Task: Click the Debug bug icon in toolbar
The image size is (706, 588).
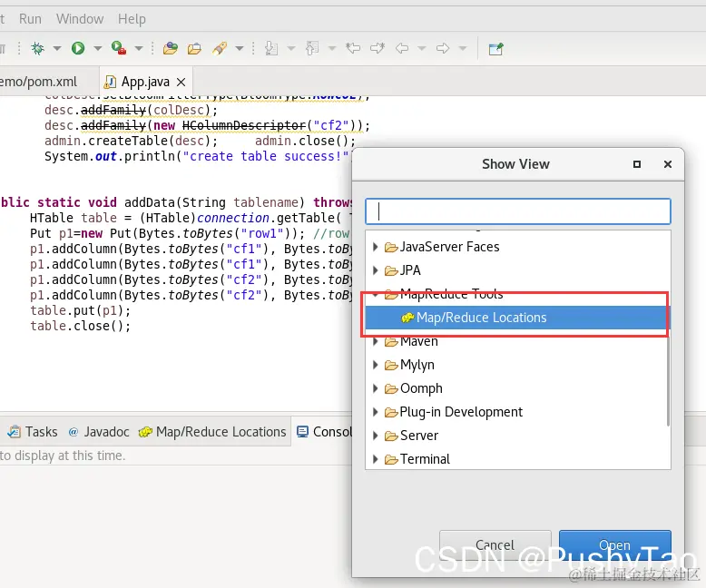Action: 38,48
